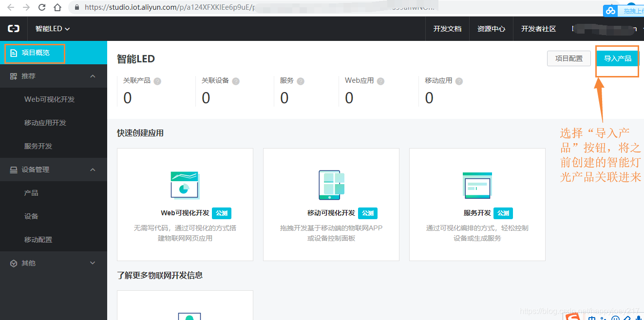Click the 移动可视化开发 card description text
Viewport: 644px width, 320px height.
click(x=331, y=233)
